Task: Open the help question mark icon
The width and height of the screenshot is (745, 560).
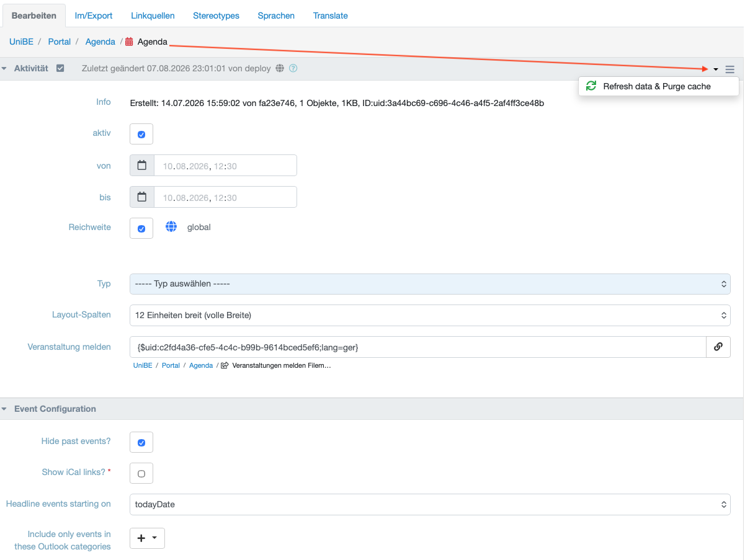Action: point(293,68)
